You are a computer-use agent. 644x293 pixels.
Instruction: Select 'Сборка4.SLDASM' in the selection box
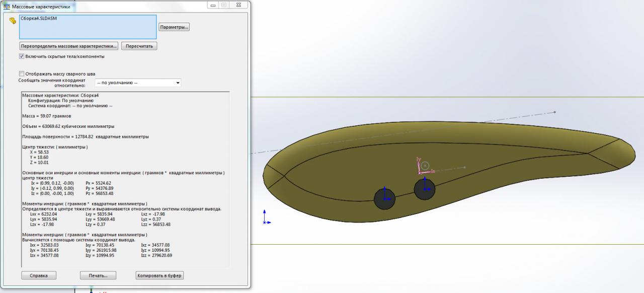coord(38,19)
